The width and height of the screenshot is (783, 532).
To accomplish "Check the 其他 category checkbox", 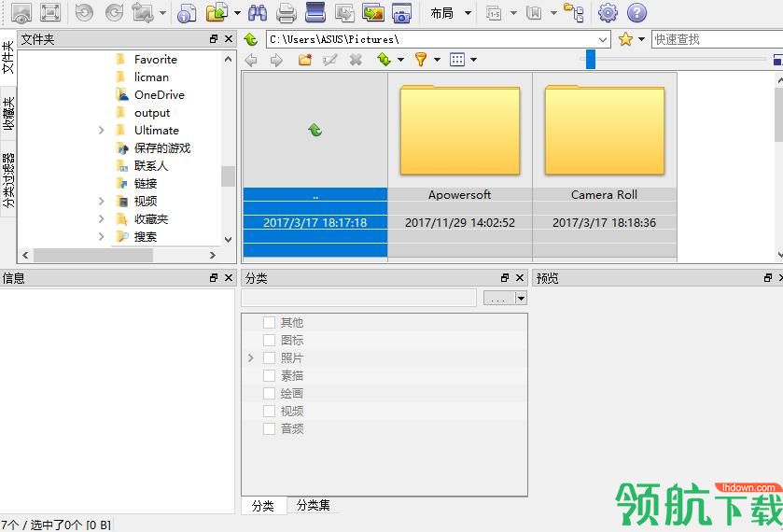I will (x=269, y=322).
